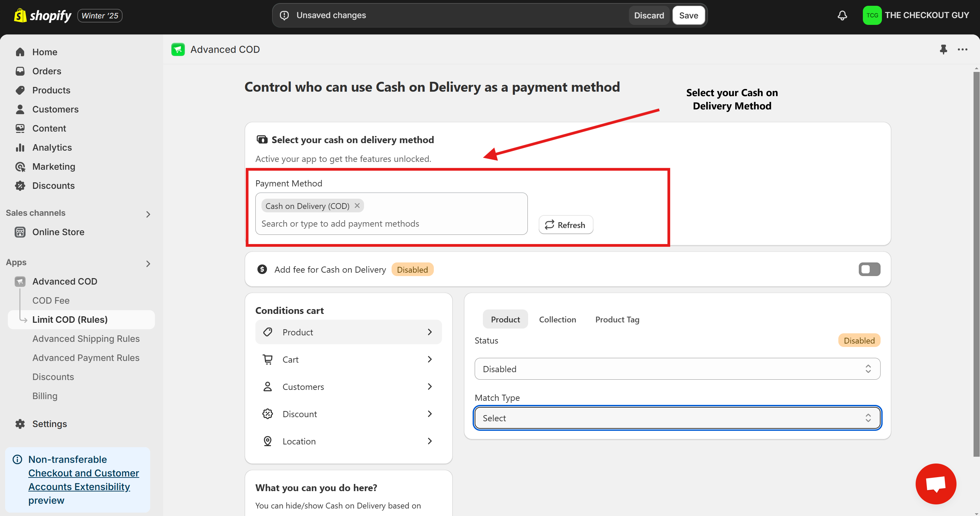The width and height of the screenshot is (980, 516).
Task: Save the unsaved changes
Action: coord(689,15)
